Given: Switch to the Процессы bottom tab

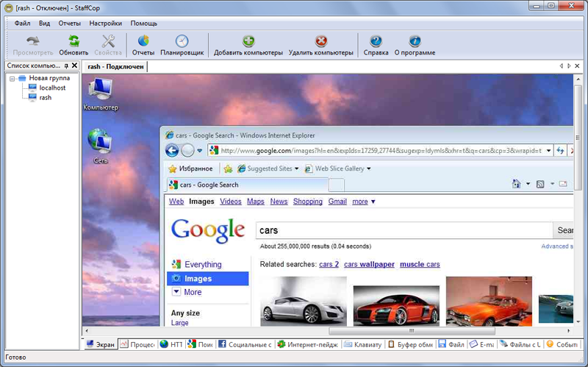Looking at the screenshot, I should pos(137,344).
